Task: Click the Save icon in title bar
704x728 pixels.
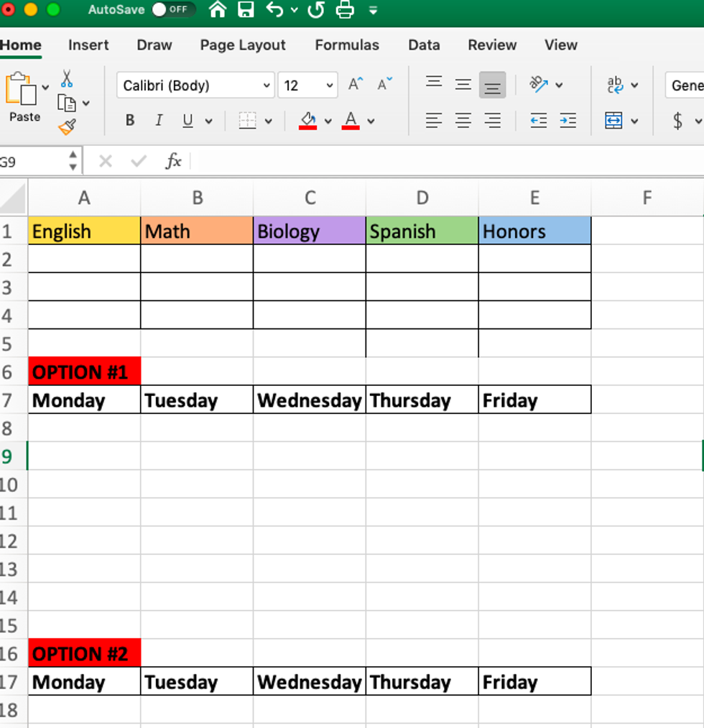Action: (x=246, y=10)
